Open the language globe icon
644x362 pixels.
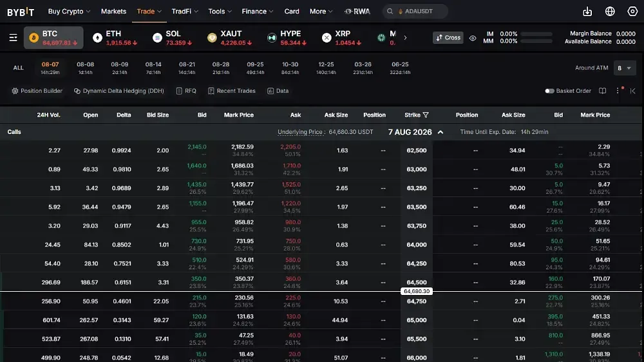(610, 12)
